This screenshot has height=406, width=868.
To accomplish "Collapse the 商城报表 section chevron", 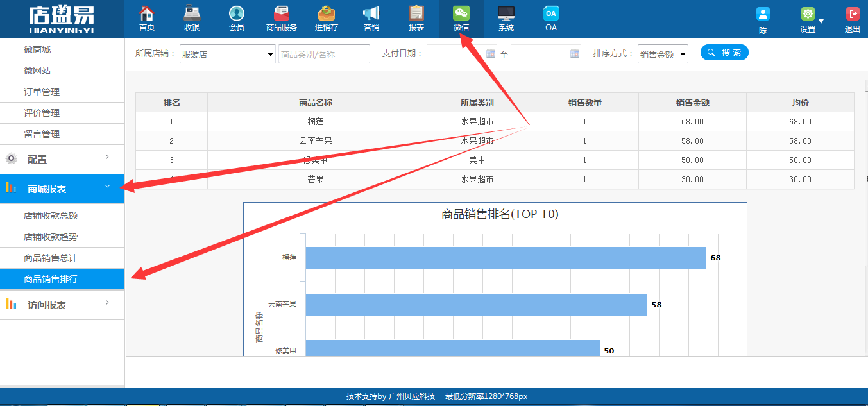I will [107, 186].
